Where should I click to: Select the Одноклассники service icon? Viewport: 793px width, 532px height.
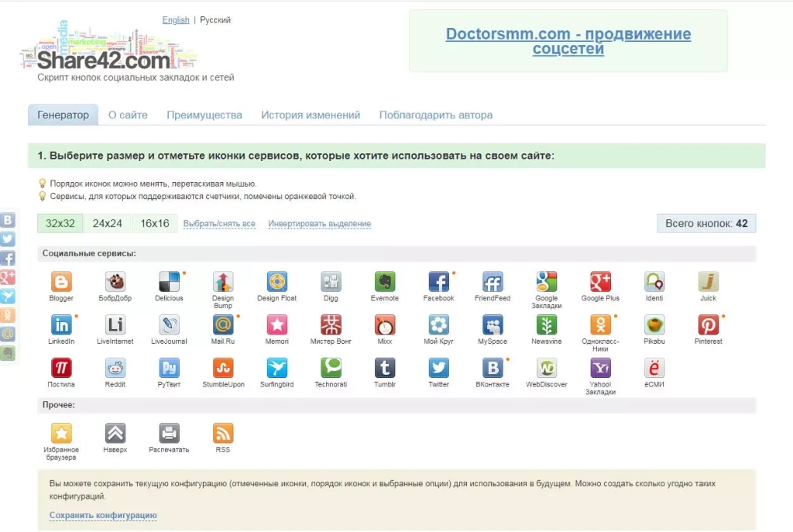point(600,324)
